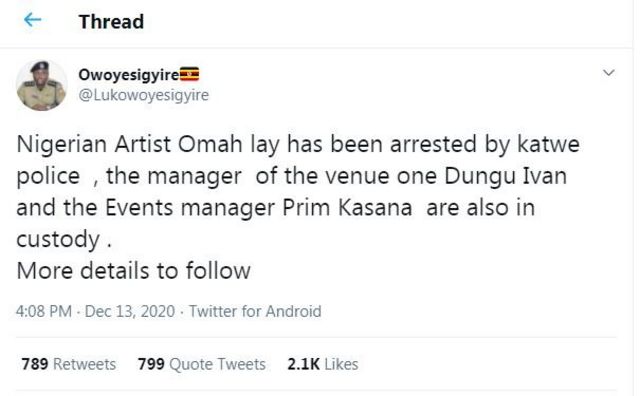
Task: View the 2.1K Likes list
Action: point(323,364)
